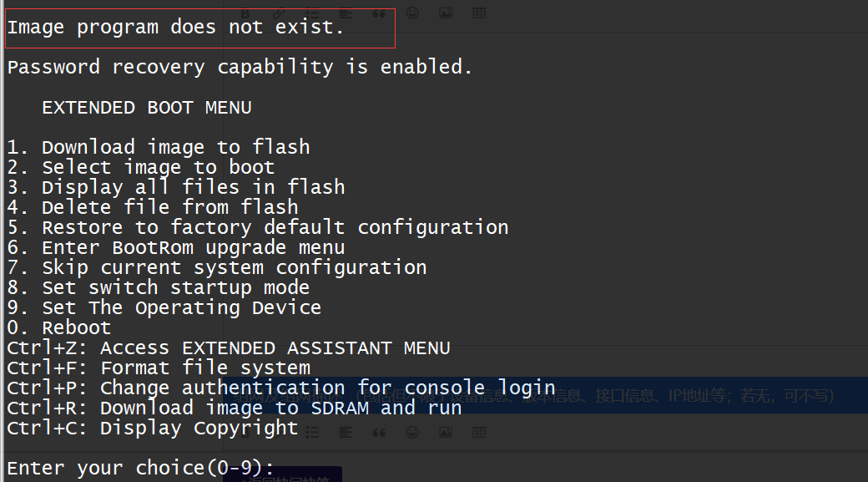Click the 'Enter your choice(0-9):' prompt
The image size is (868, 482).
[x=141, y=469]
